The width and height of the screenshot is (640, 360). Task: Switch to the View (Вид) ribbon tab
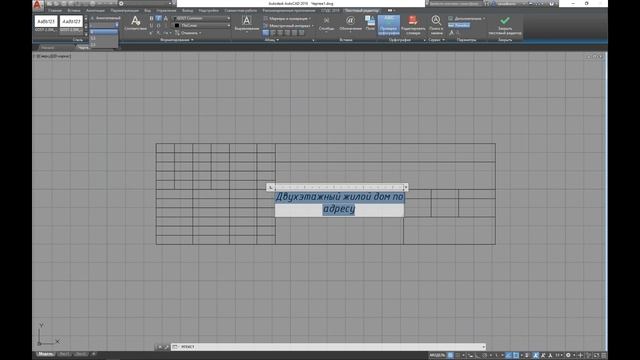pyautogui.click(x=147, y=11)
